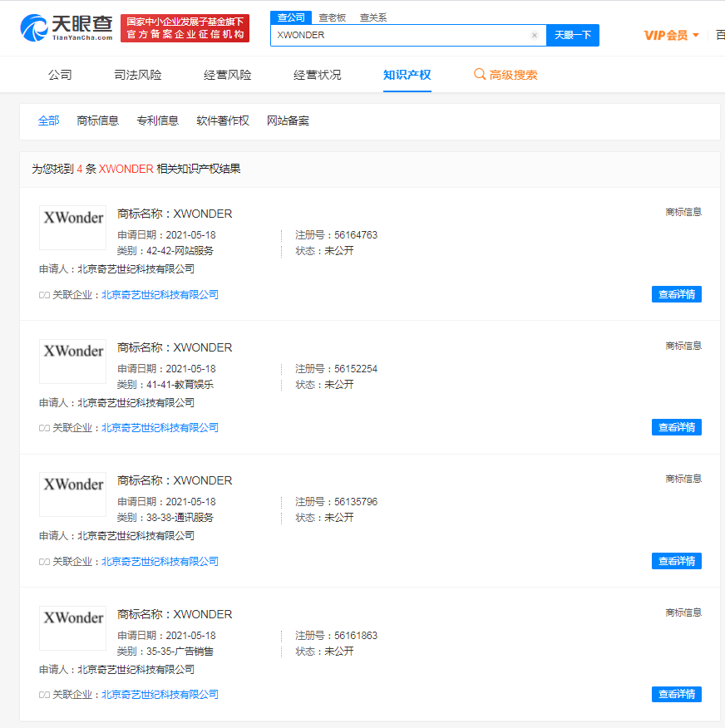Click the 注册号：56161863 text
This screenshot has height=728, width=725.
pos(336,636)
